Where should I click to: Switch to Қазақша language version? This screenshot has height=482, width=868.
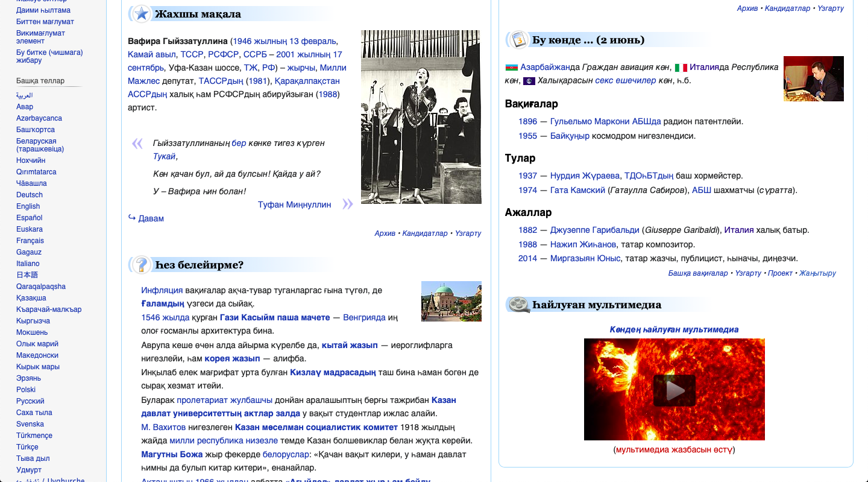pyautogui.click(x=31, y=298)
